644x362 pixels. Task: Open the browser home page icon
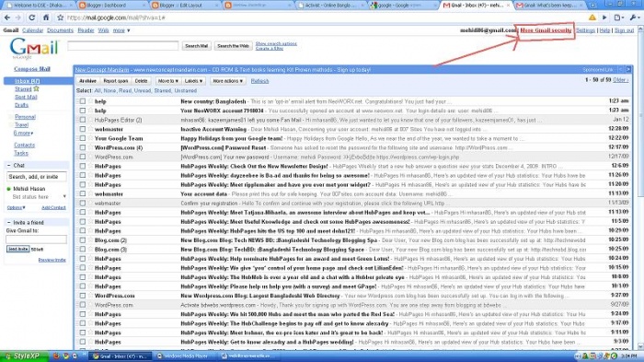click(46, 18)
